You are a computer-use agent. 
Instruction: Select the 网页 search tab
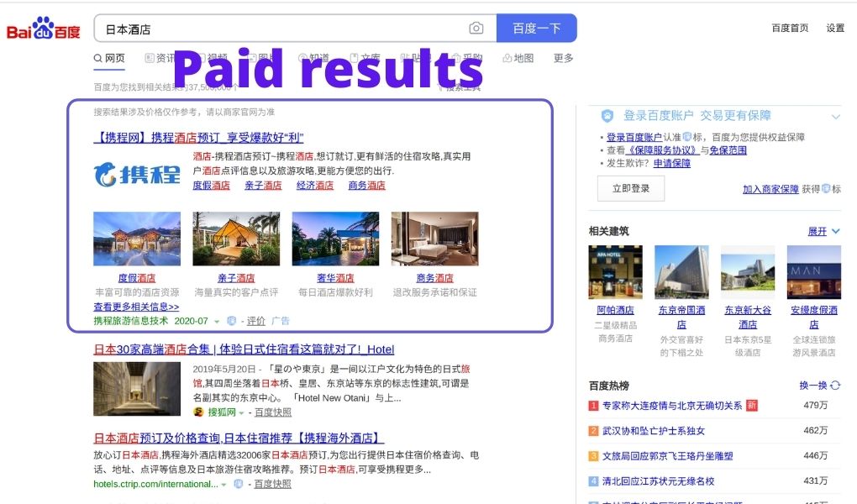point(109,58)
